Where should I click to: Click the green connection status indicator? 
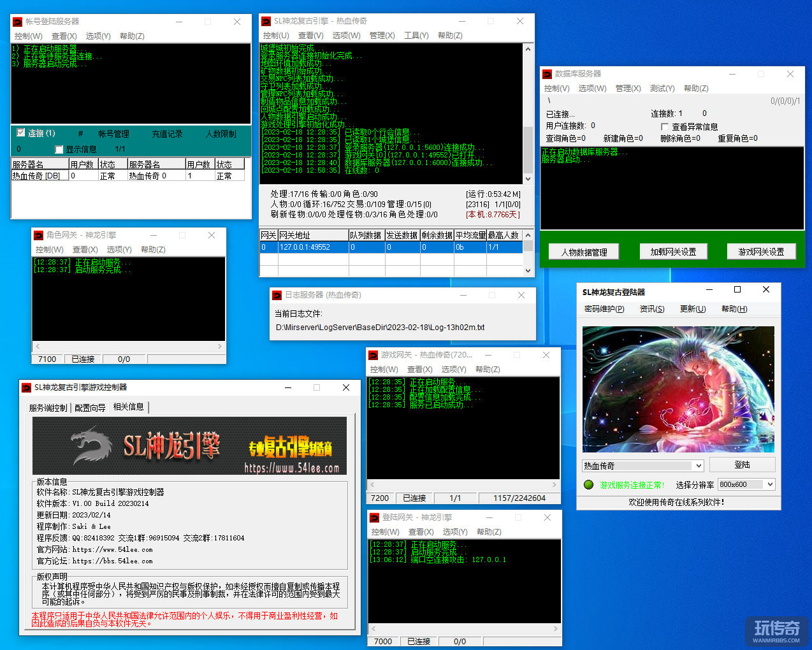(x=588, y=485)
